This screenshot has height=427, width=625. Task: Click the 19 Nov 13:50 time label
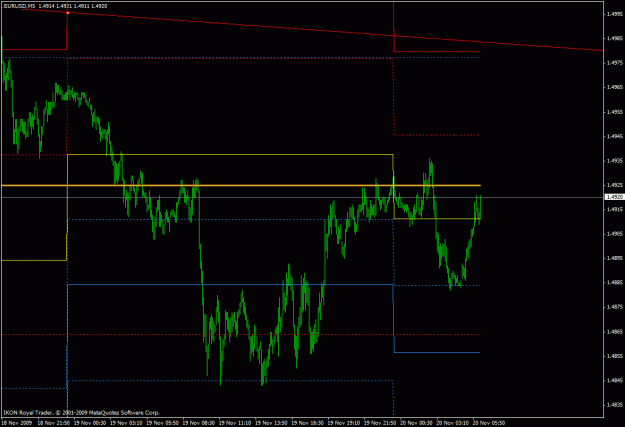[271, 423]
